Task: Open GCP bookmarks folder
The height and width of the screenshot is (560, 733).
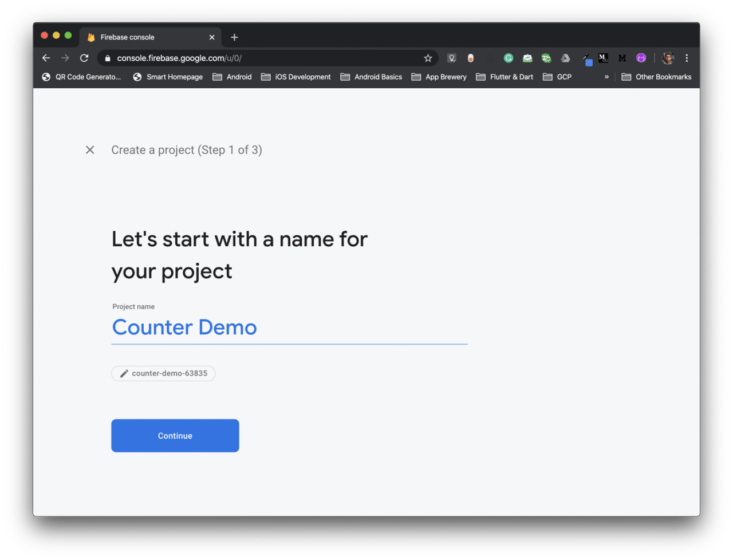Action: click(x=557, y=77)
